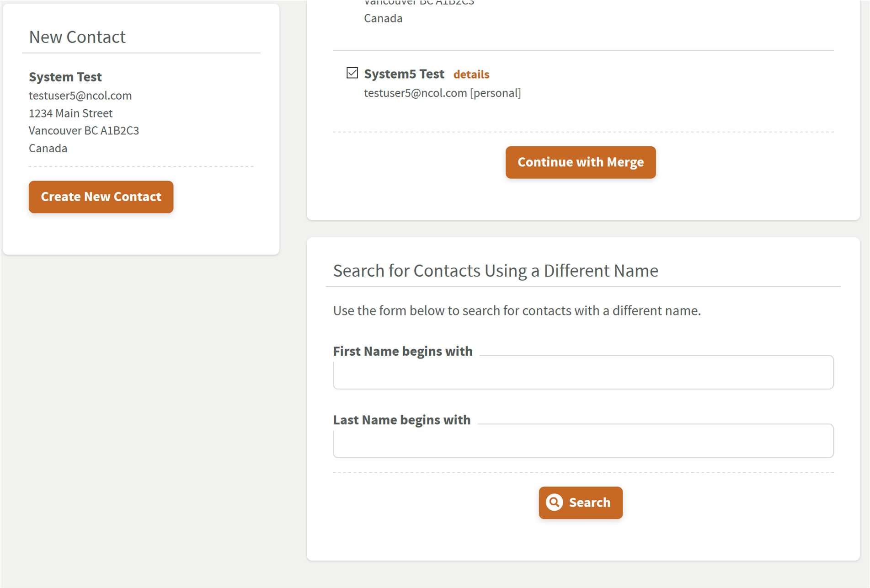Click the New Contact panel heading

[77, 37]
